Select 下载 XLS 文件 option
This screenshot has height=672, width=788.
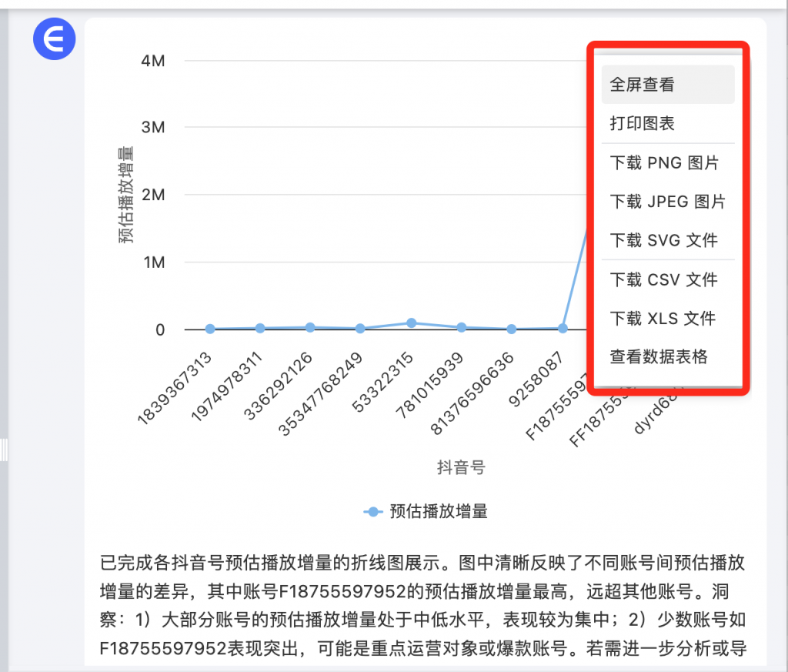[668, 318]
